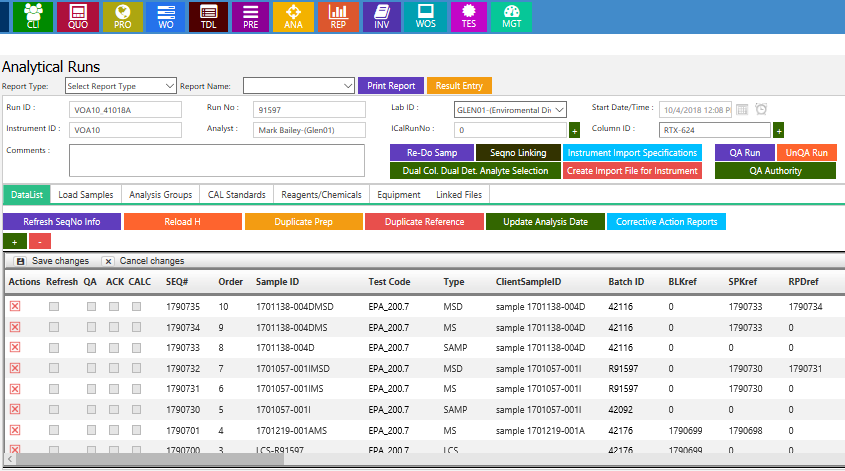Viewport: 845px width, 471px height.
Task: Click the grid scrollbar left arrow
Action: tap(10, 459)
